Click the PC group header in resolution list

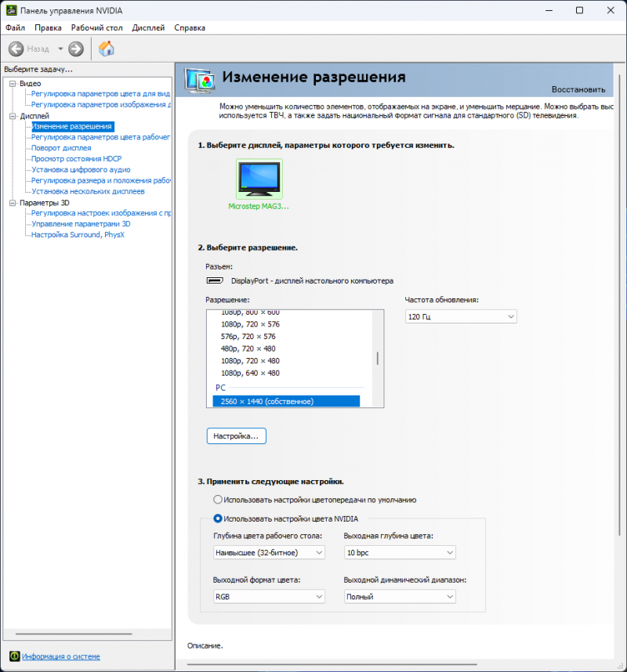[220, 388]
